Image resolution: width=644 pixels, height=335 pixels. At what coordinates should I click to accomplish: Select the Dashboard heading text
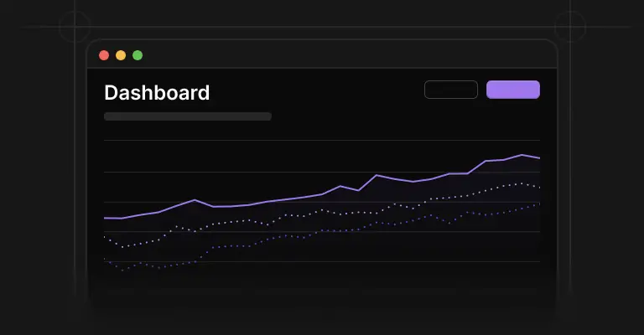point(157,93)
